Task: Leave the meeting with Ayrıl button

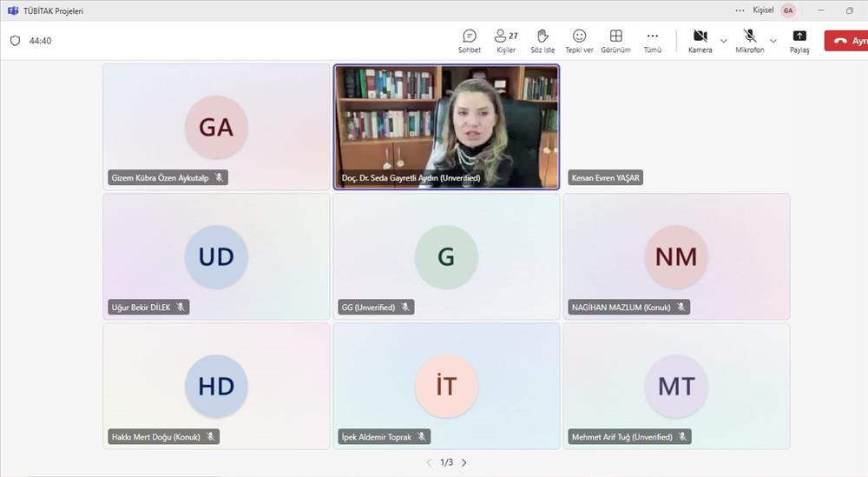Action: coord(846,41)
